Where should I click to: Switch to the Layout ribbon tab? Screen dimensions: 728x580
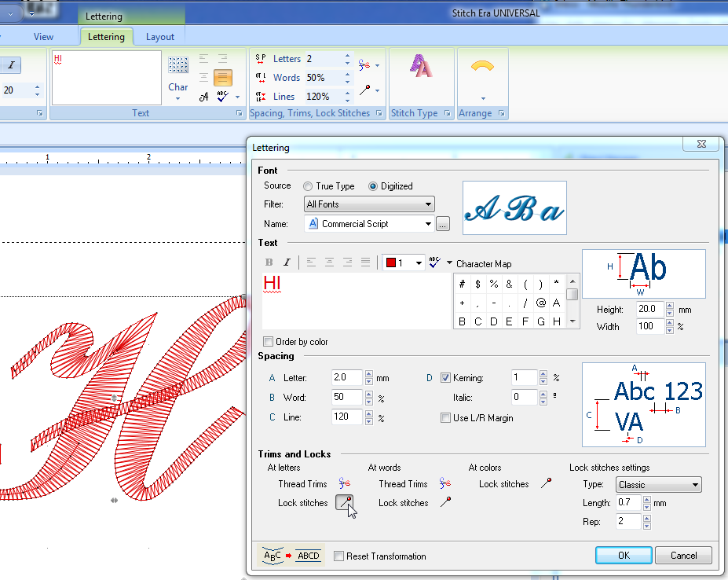click(160, 37)
